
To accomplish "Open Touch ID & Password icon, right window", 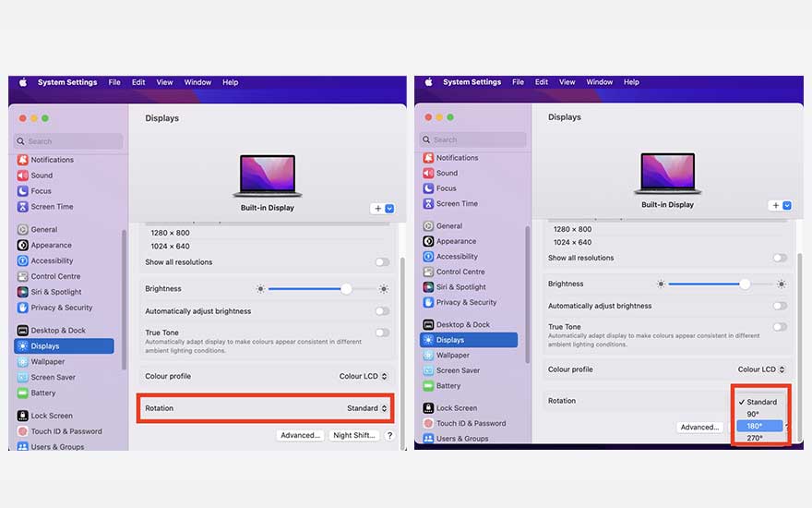I will coord(428,423).
